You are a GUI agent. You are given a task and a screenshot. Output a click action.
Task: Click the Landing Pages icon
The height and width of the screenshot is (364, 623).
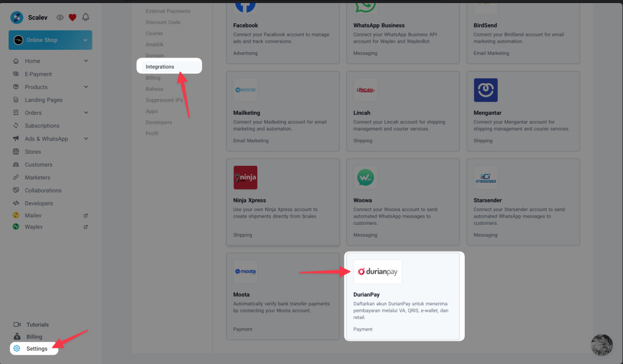click(x=16, y=100)
